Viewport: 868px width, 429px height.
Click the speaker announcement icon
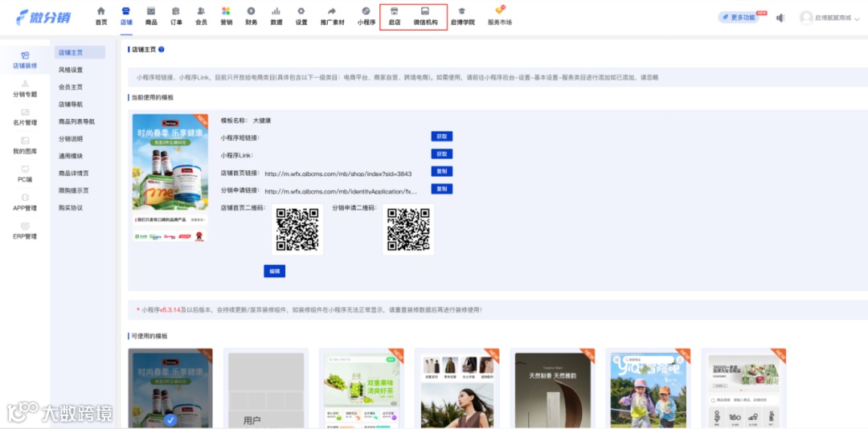click(x=780, y=18)
